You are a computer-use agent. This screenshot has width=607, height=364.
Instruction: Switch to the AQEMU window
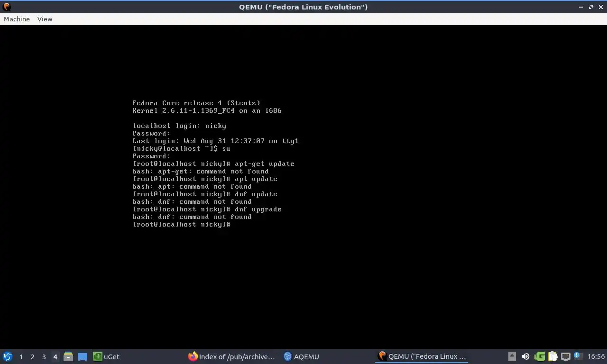302,356
